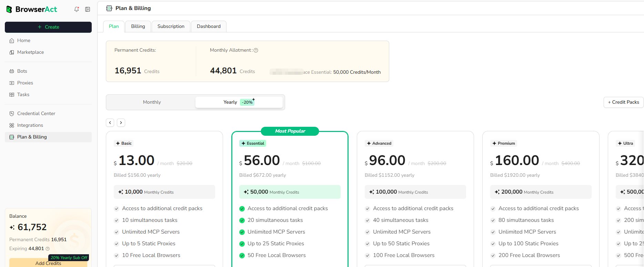Click the Advanced plan badge

379,143
